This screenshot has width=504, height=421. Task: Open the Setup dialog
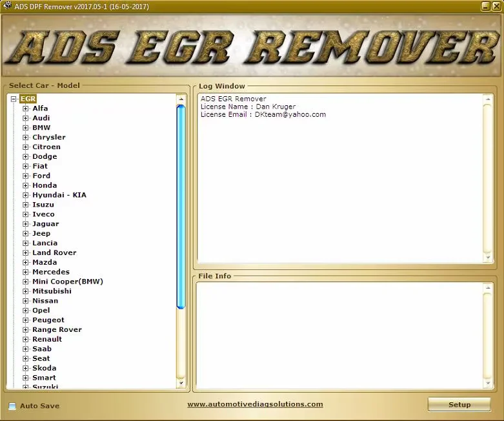[459, 405]
